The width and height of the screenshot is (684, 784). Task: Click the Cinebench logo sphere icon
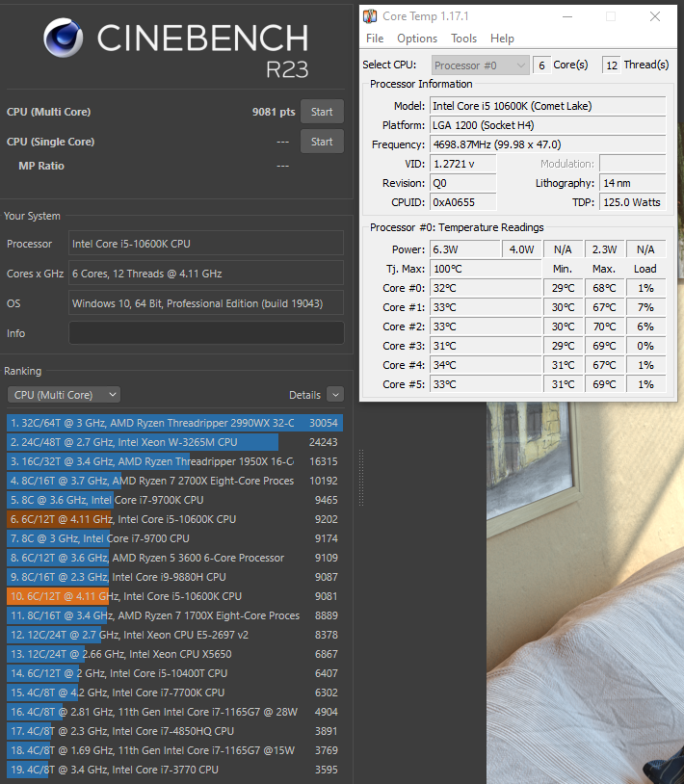[63, 38]
